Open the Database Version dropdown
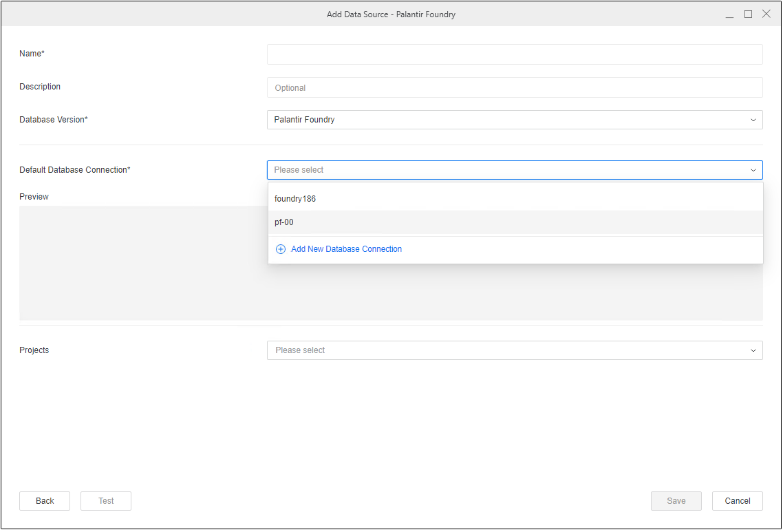Image resolution: width=783 pixels, height=532 pixels. click(515, 120)
